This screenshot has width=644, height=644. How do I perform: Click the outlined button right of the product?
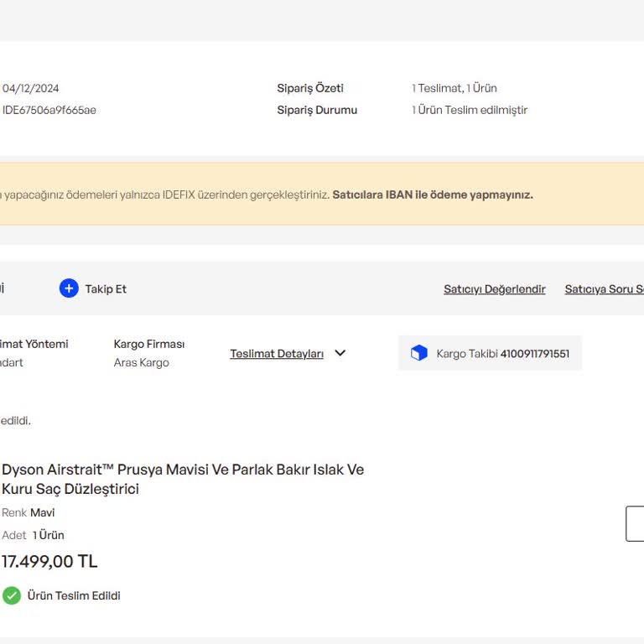(x=636, y=523)
